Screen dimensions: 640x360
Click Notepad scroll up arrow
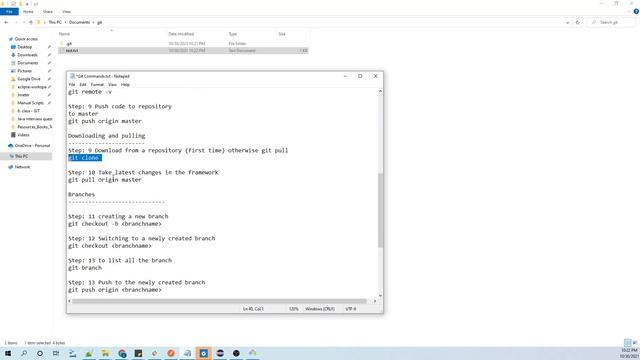pos(380,91)
